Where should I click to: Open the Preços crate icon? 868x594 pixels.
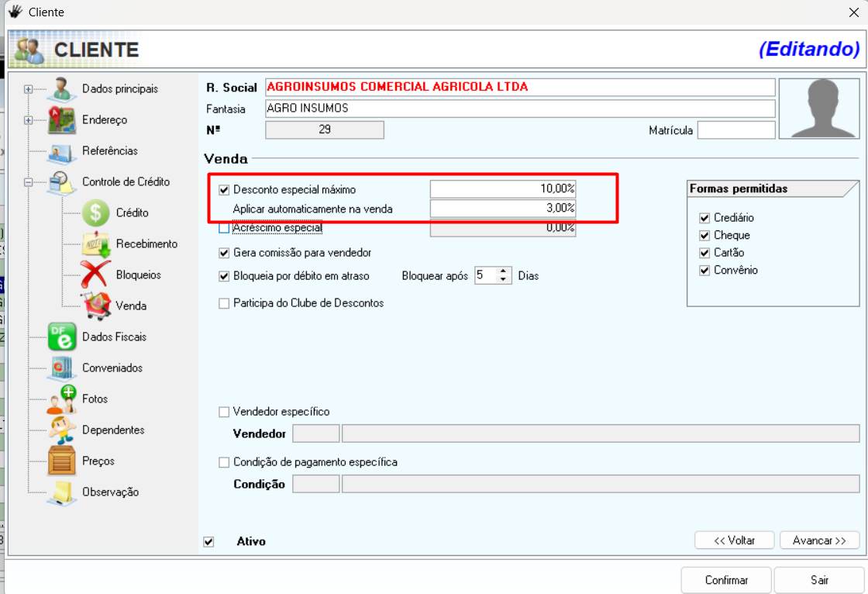62,461
